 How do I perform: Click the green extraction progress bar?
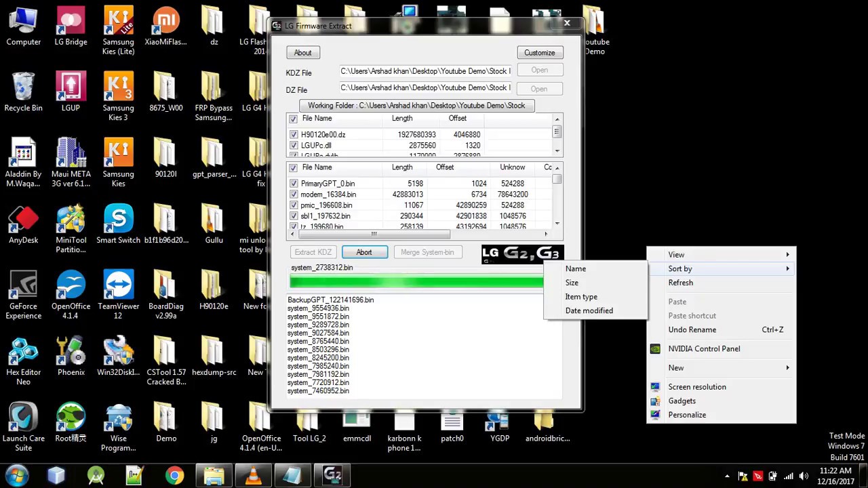pyautogui.click(x=416, y=281)
